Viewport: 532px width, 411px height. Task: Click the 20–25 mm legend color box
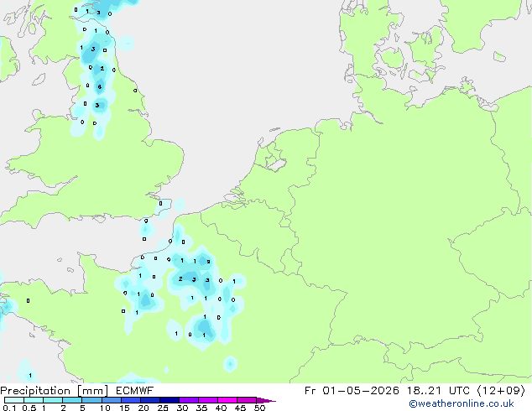(150, 400)
